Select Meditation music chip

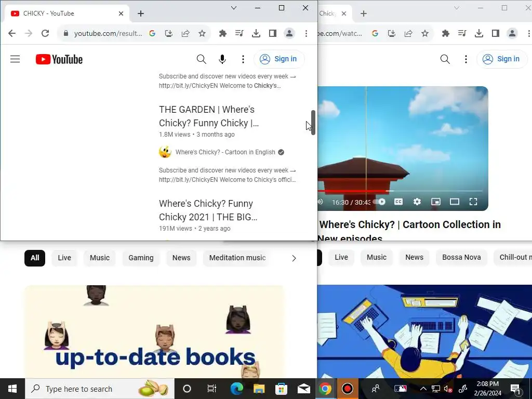click(237, 258)
